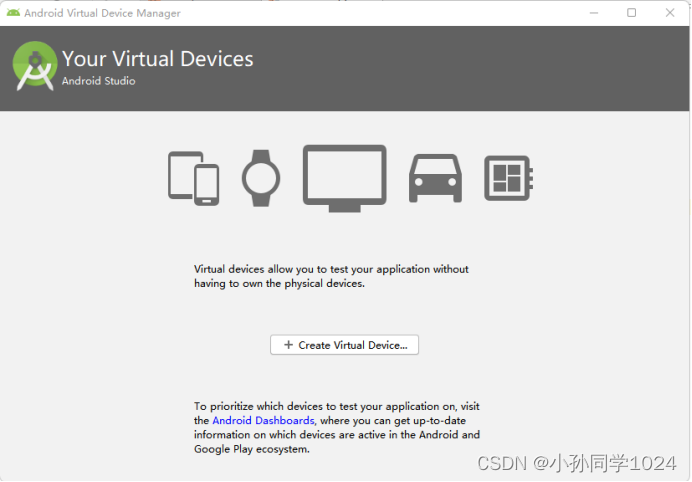Click the Wear OS watch icon
Image resolution: width=692 pixels, height=482 pixels.
point(261,178)
